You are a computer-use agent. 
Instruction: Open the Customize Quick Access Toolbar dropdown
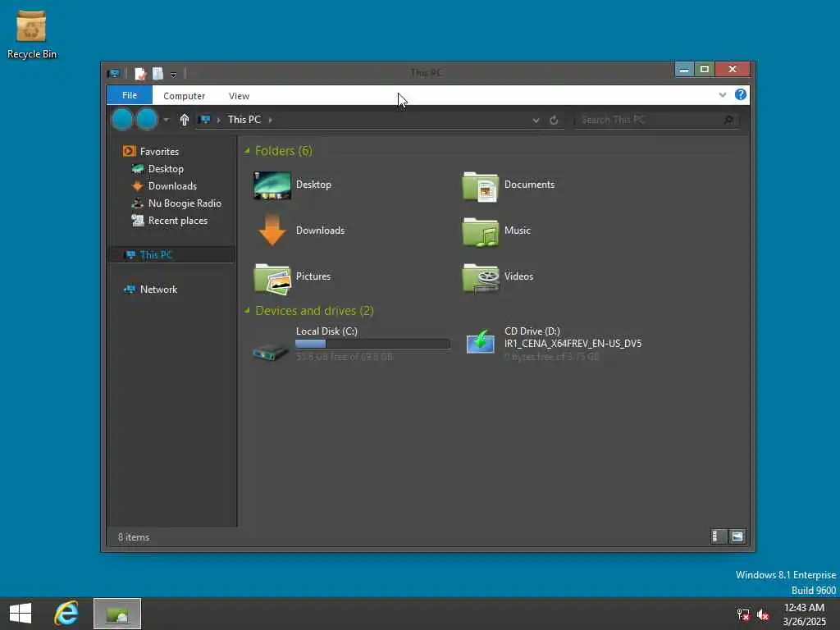[x=174, y=75]
